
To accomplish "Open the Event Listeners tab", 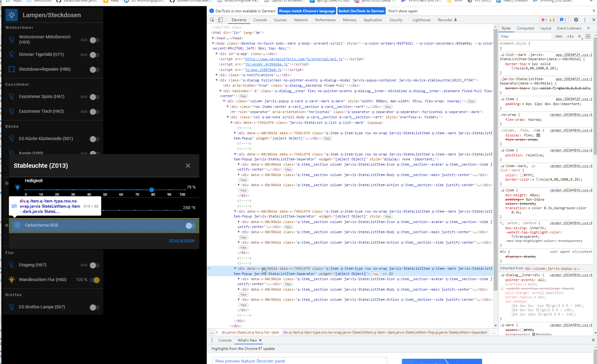I will pyautogui.click(x=569, y=28).
